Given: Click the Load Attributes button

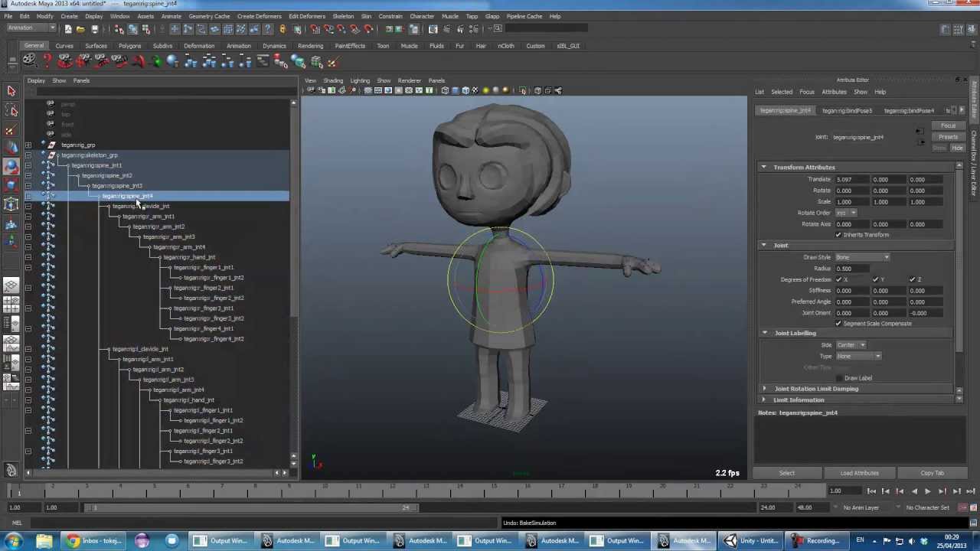Looking at the screenshot, I should point(859,473).
